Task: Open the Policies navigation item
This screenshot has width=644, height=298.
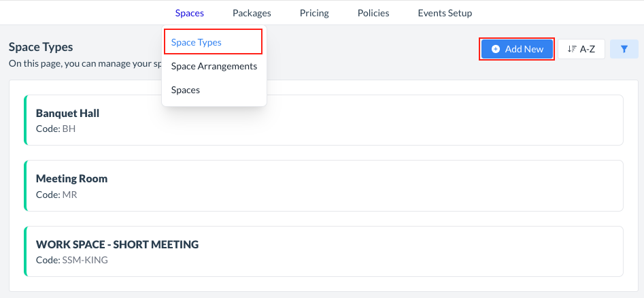Action: [x=373, y=13]
